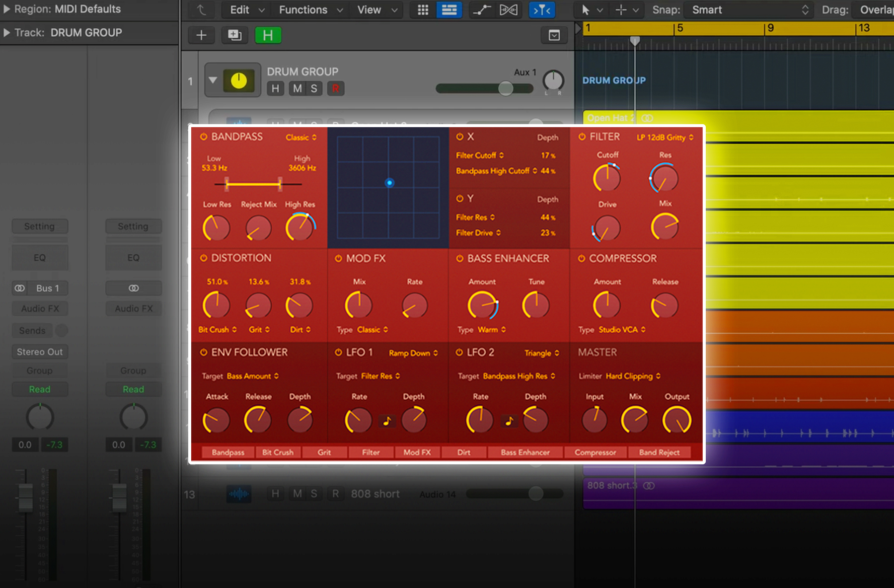The height and width of the screenshot is (588, 894).
Task: Click the add track plus icon
Action: point(201,35)
